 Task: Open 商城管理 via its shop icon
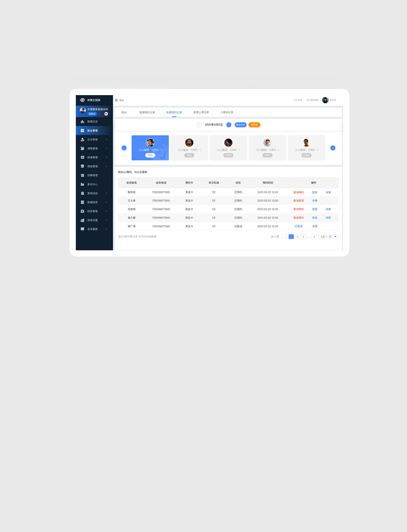tap(82, 166)
